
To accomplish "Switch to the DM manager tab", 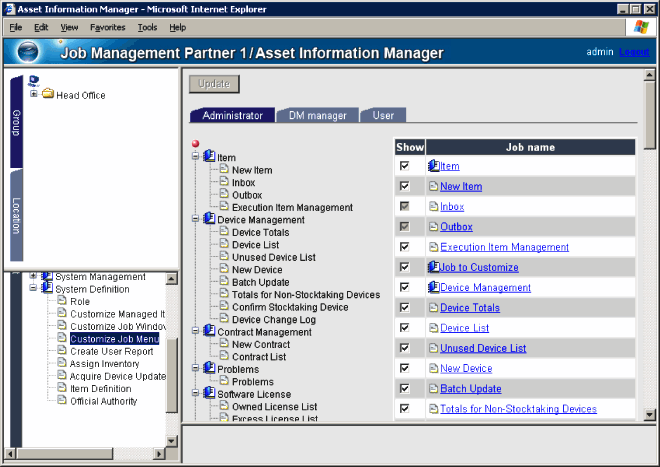I will 317,115.
